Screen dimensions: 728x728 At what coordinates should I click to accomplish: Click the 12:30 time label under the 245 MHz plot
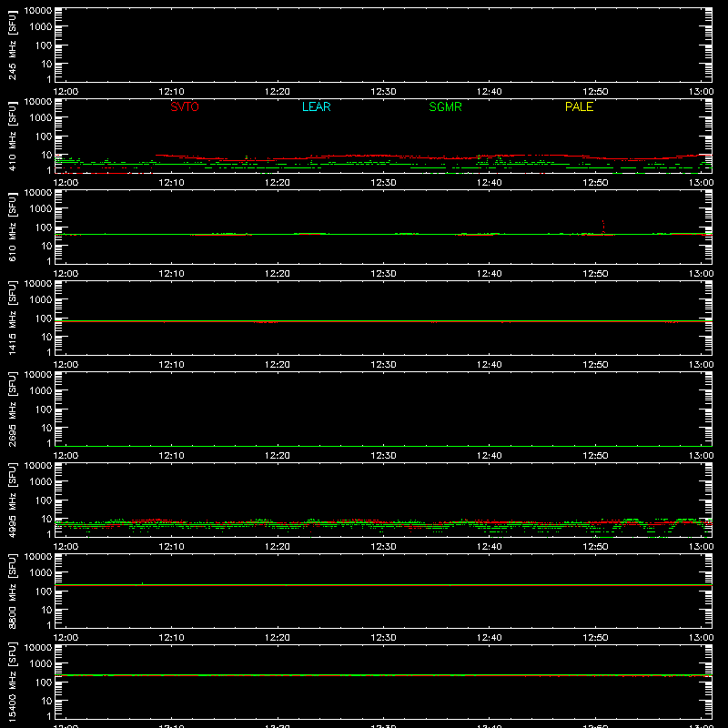point(383,92)
